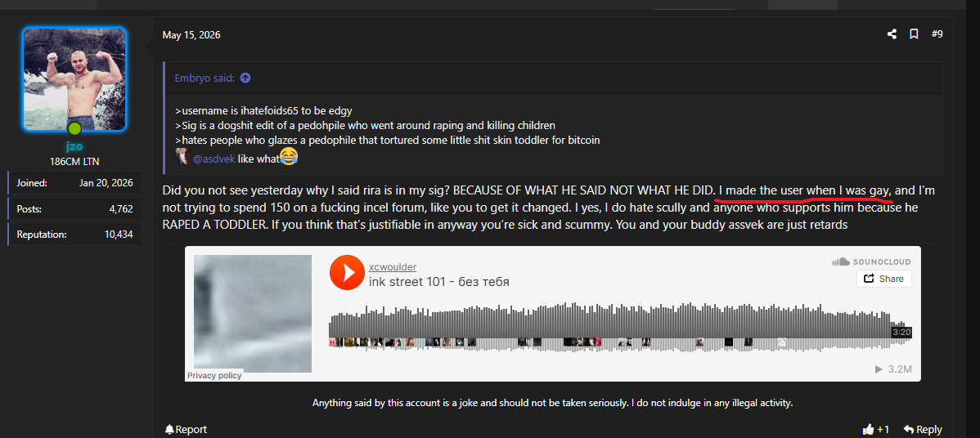
Task: Select the Posts count 4,762
Action: [120, 209]
